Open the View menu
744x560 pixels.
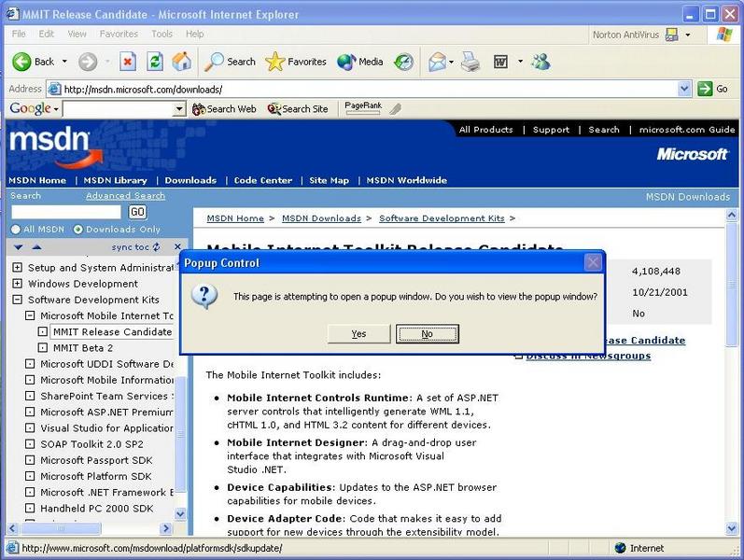(x=77, y=34)
